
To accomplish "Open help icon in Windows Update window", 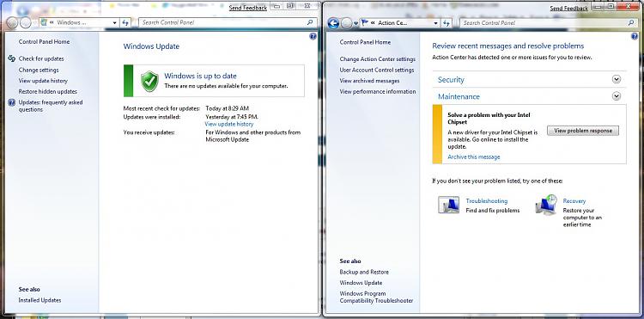I will [x=313, y=37].
